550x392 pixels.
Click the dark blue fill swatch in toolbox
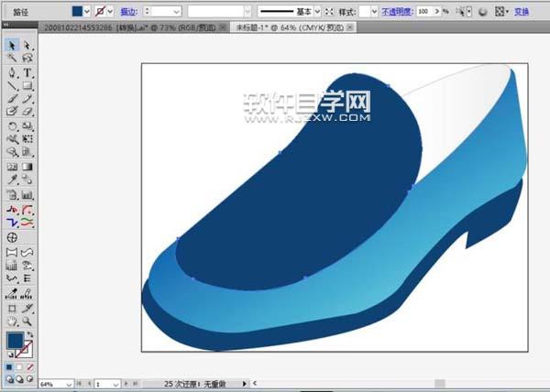point(16,342)
